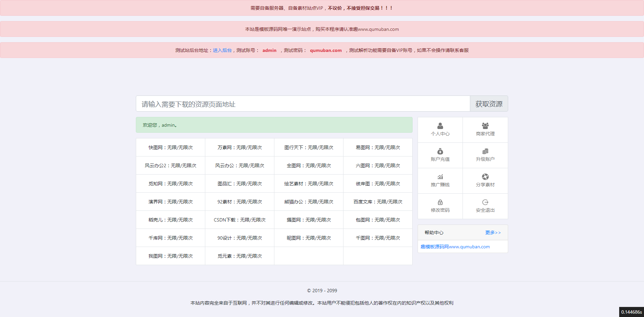Select the 包图网：无限/无限次 cell
644x317 pixels.
click(x=378, y=220)
